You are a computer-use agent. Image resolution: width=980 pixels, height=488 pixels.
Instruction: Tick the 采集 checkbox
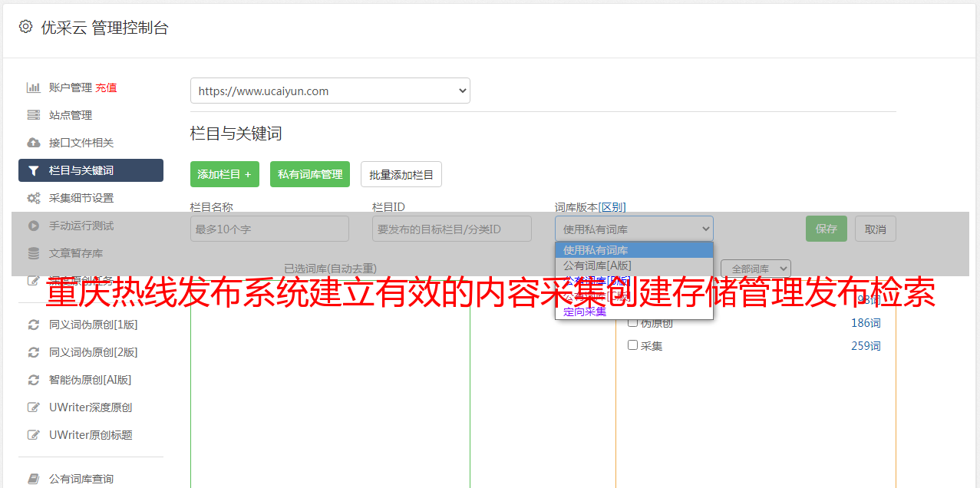pyautogui.click(x=633, y=345)
